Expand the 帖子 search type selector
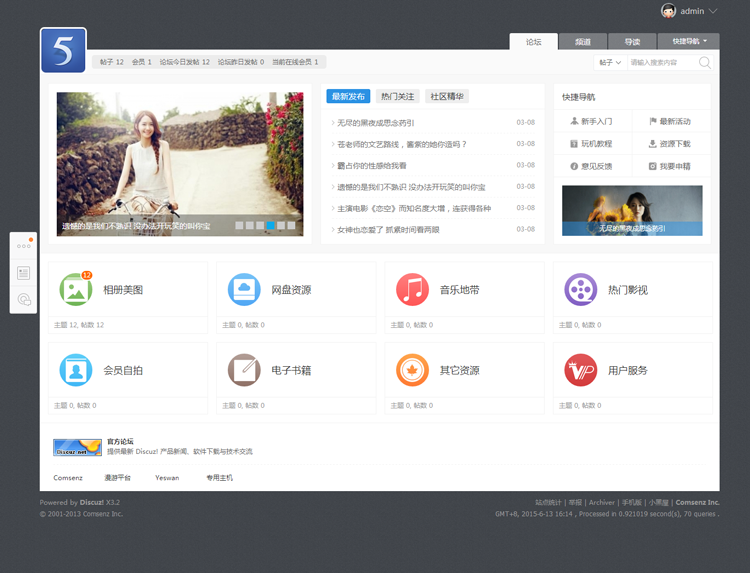This screenshot has height=573, width=750. 609,62
